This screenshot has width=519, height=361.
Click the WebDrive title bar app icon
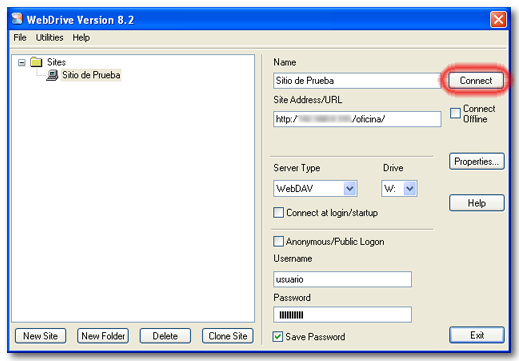pyautogui.click(x=17, y=19)
